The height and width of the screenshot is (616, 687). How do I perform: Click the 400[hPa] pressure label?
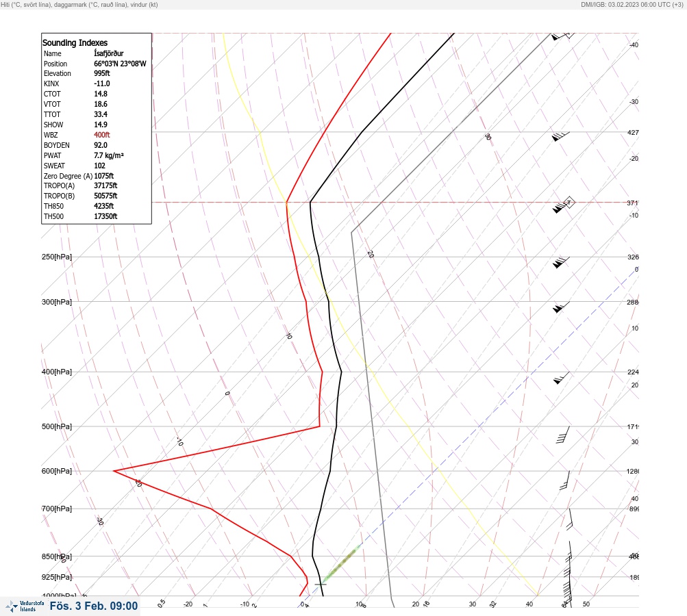57,372
